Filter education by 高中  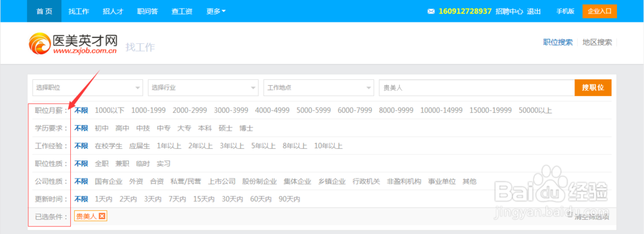122,128
